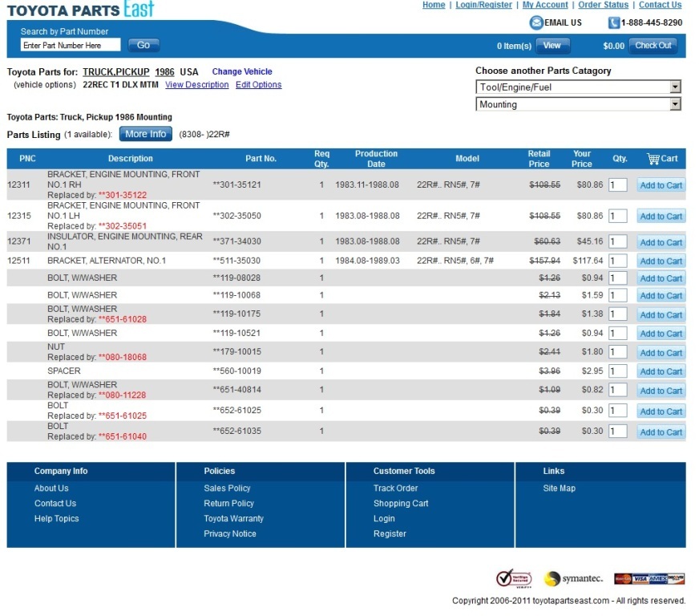Click replacement part **302-35051 link
Screen dimensions: 699x616
[x=123, y=226]
